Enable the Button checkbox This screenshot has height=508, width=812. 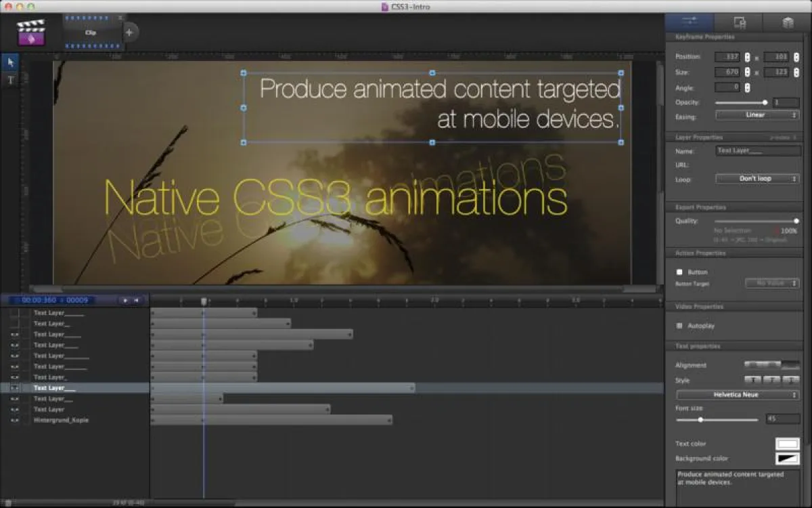680,272
